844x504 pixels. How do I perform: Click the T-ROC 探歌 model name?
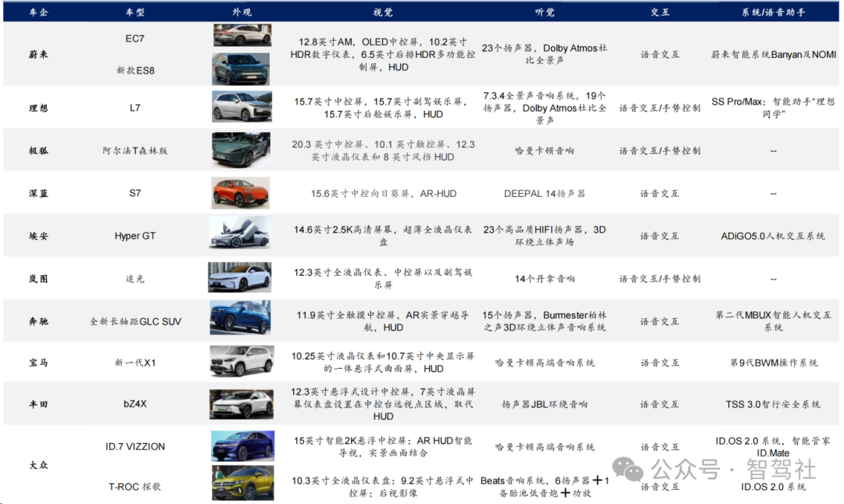click(134, 487)
